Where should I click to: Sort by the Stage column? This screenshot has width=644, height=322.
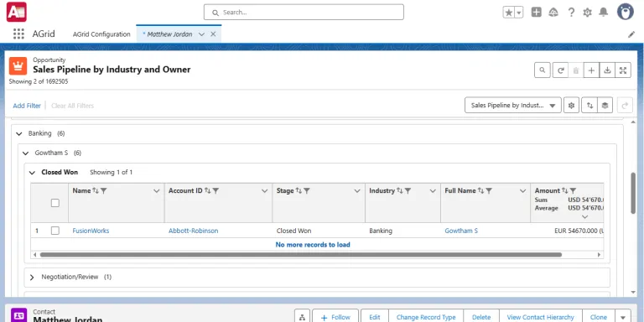299,190
